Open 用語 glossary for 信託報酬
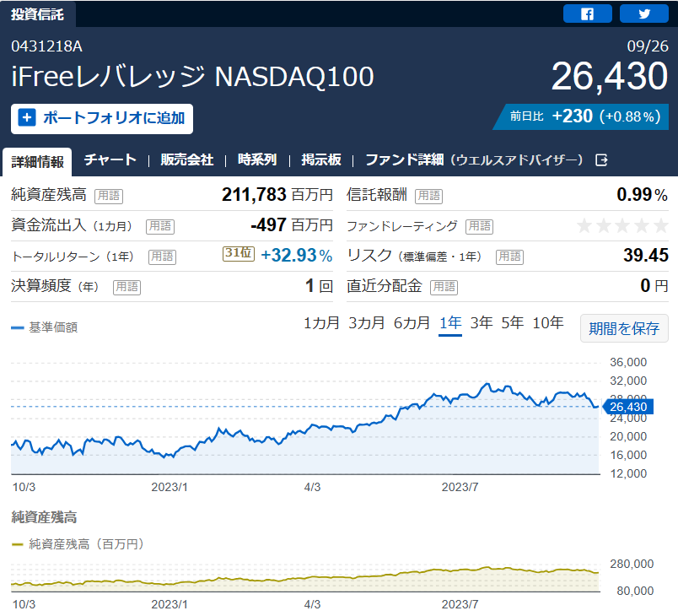Viewport: 678px width, 616px height. coord(429,196)
